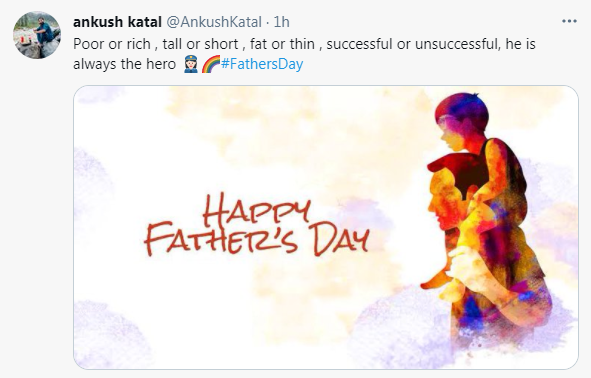Visit the @AnkushKatal handle link
The width and height of the screenshot is (591, 378).
[x=214, y=22]
